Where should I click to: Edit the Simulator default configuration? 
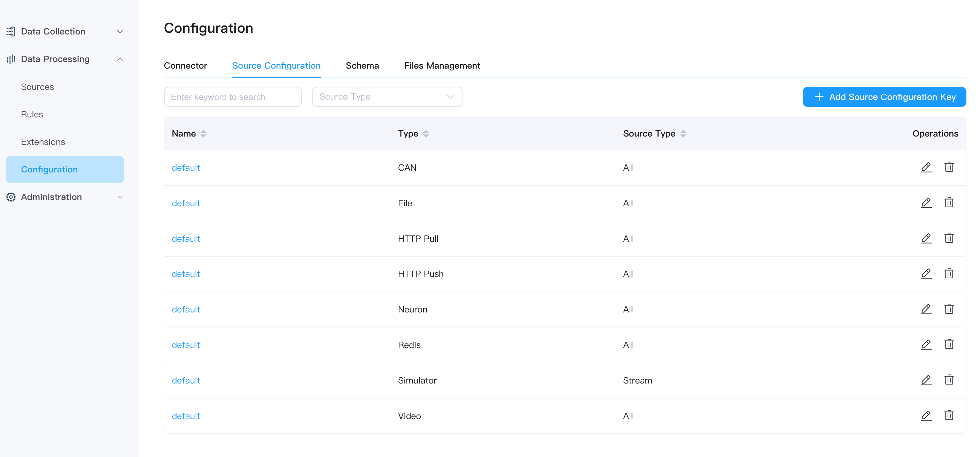point(926,380)
